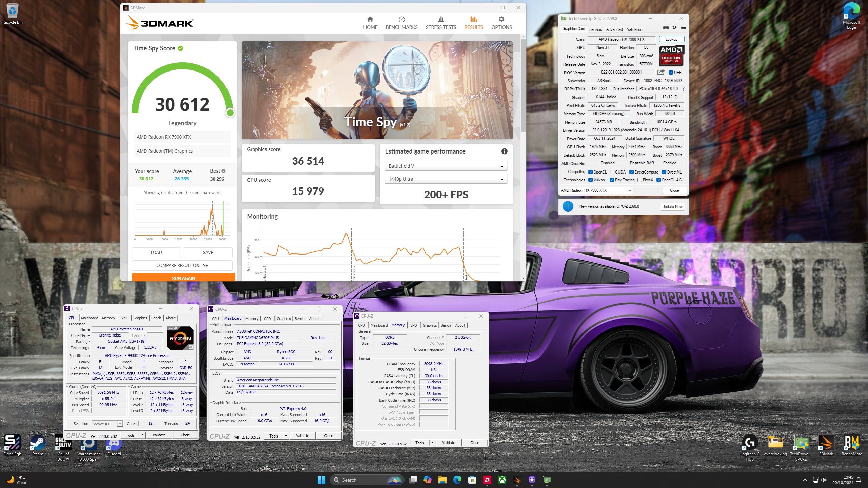
Task: Toggle the OpenCL checkbox
Action: tap(590, 172)
